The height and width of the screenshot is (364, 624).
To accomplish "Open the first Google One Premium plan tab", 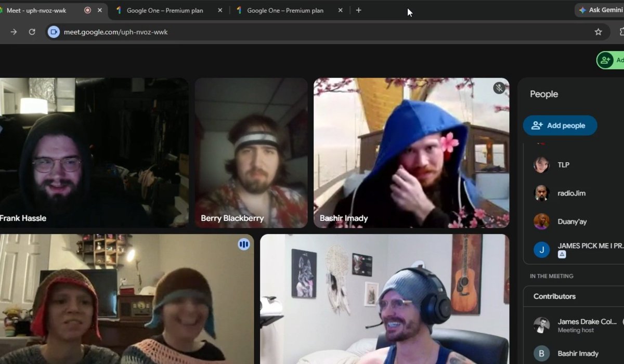I will [165, 10].
